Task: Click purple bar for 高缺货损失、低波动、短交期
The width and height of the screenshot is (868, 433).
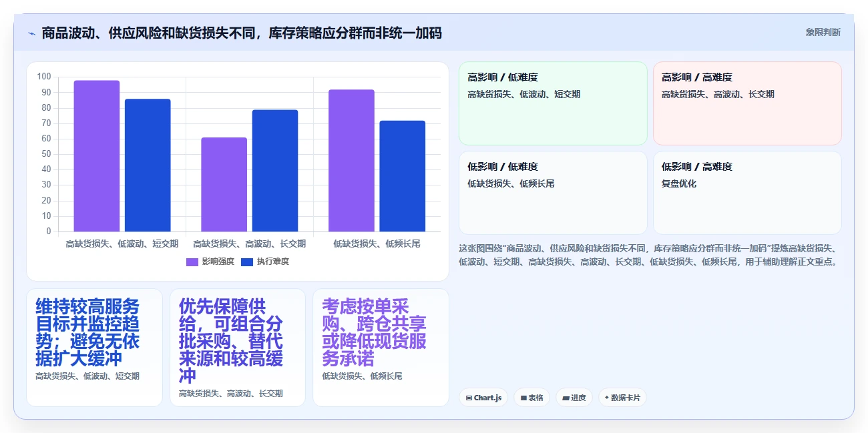Action: (x=97, y=156)
